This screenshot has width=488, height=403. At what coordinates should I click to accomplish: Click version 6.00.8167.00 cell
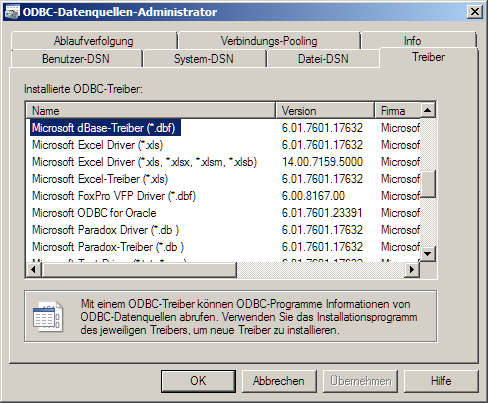313,196
